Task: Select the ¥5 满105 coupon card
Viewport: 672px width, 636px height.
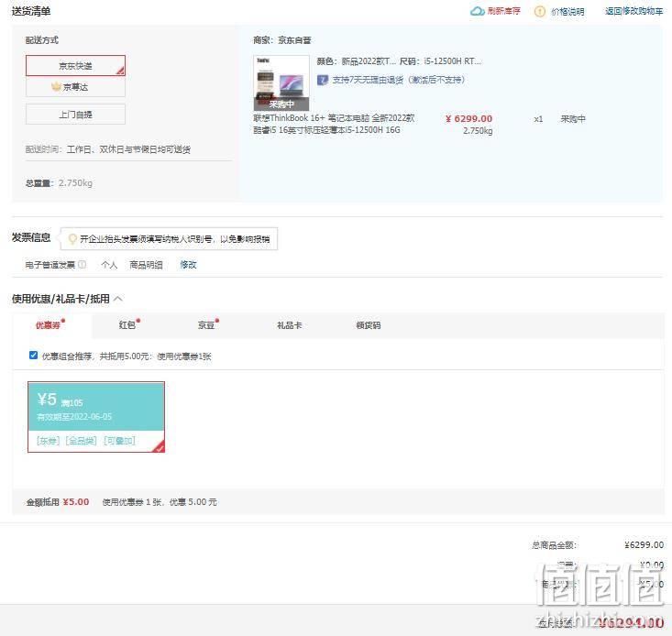Action: [96, 417]
